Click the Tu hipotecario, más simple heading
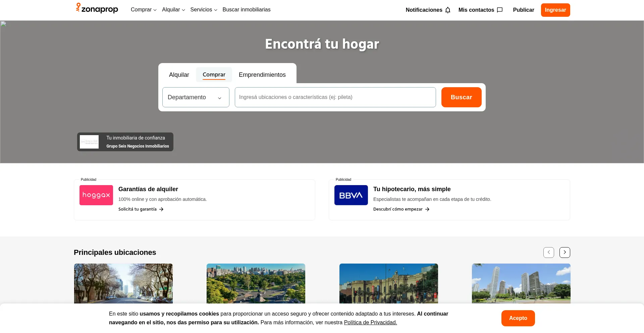Image resolution: width=644 pixels, height=333 pixels. pos(412,189)
